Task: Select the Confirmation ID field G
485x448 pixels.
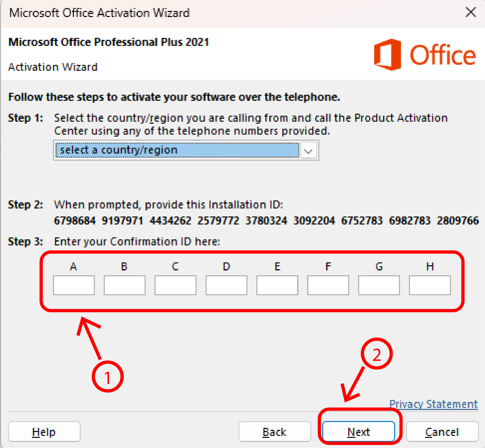Action: coord(379,285)
